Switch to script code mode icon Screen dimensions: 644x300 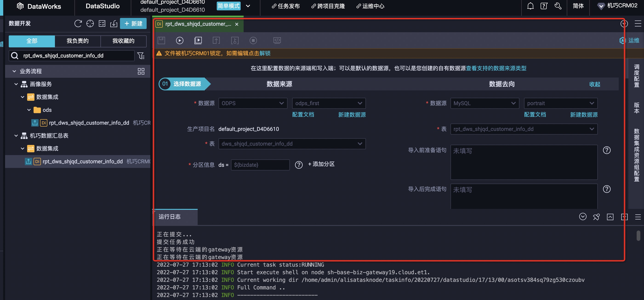277,40
